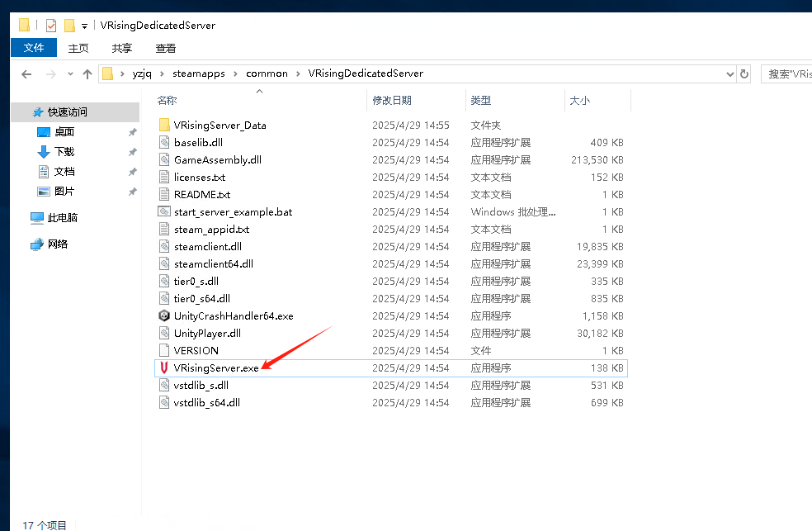This screenshot has width=812, height=531.
Task: Select the steamclient.dll file icon
Action: (164, 247)
